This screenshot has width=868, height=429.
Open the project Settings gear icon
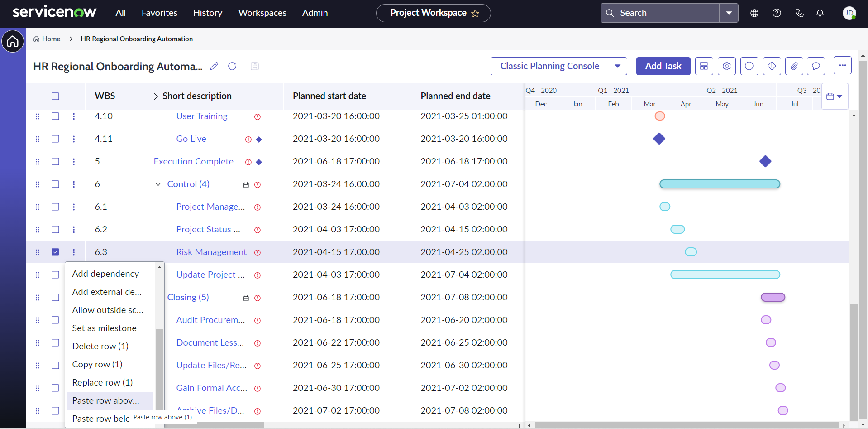click(x=727, y=66)
